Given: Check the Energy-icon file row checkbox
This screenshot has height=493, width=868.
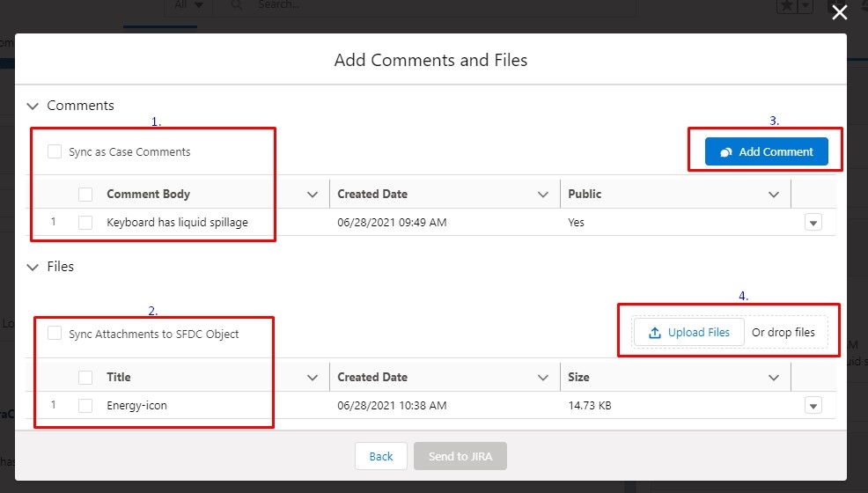Looking at the screenshot, I should tap(85, 406).
